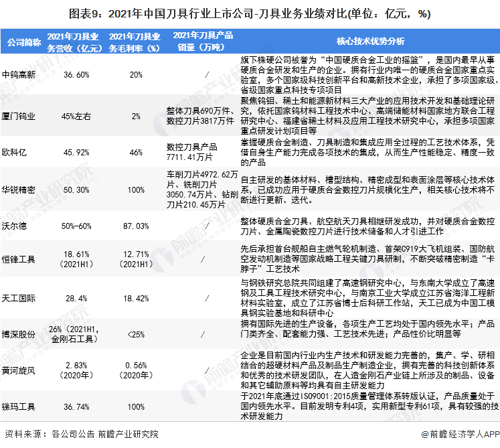Select the 核心技术优势分析 column header

370,41
